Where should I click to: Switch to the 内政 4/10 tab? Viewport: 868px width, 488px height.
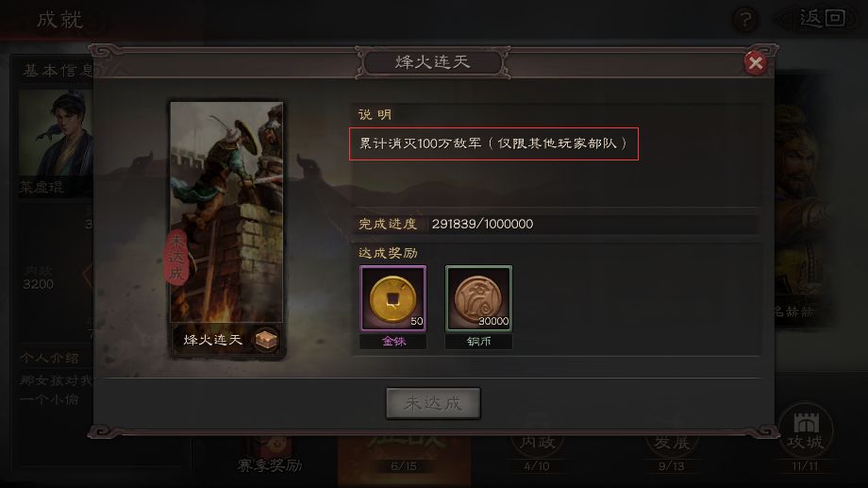537,453
